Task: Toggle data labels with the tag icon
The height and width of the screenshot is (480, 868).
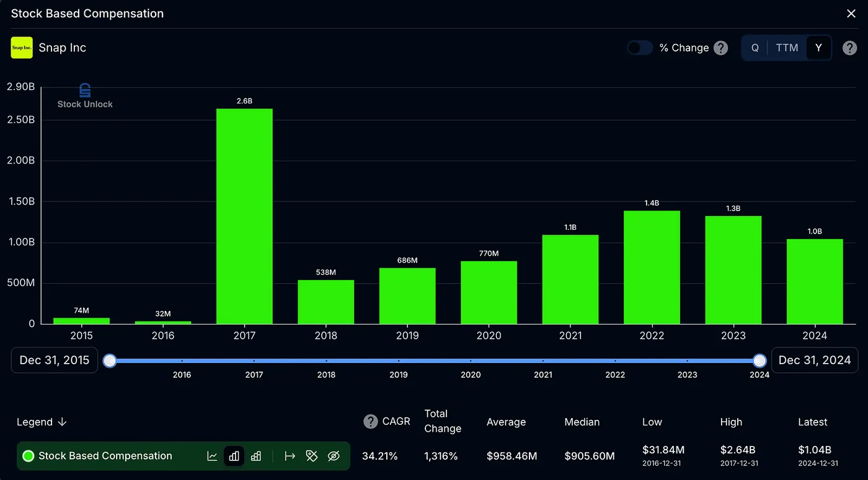Action: click(312, 456)
